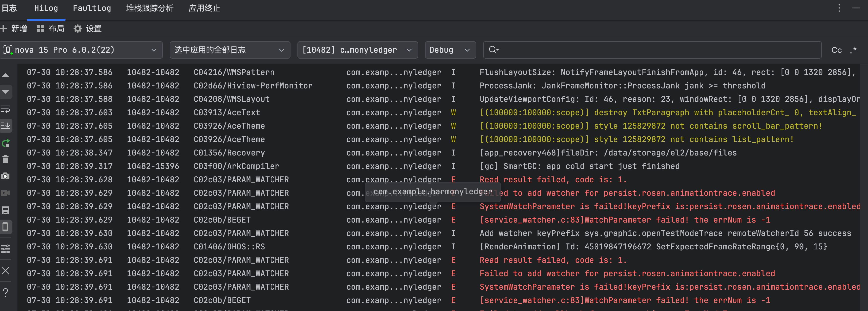Click the 10482-15396 thread ID
The image size is (868, 311).
153,166
